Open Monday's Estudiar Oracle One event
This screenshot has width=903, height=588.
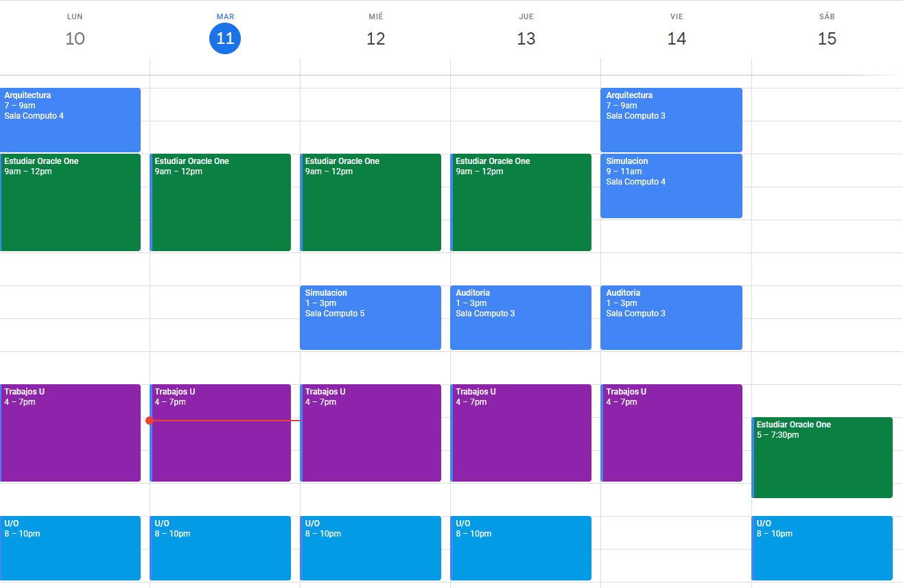point(70,202)
